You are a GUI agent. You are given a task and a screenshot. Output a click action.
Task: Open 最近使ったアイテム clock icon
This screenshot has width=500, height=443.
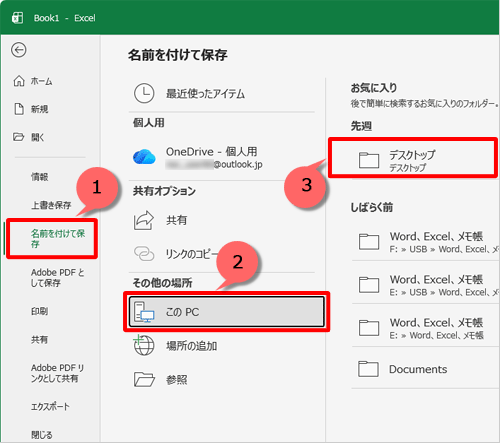tap(144, 93)
